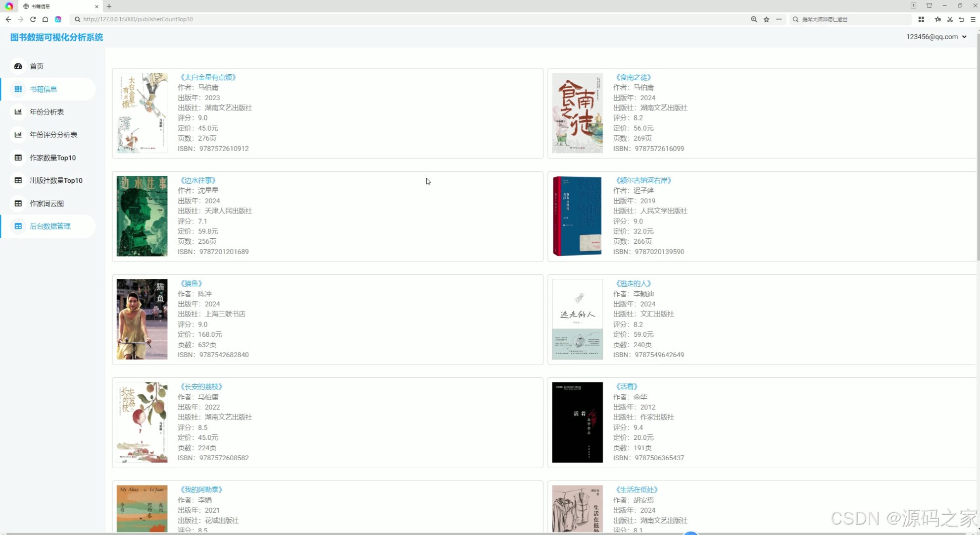Viewport: 980px width, 535px height.
Task: Click the icon beside 后台数据管理
Action: tap(18, 226)
